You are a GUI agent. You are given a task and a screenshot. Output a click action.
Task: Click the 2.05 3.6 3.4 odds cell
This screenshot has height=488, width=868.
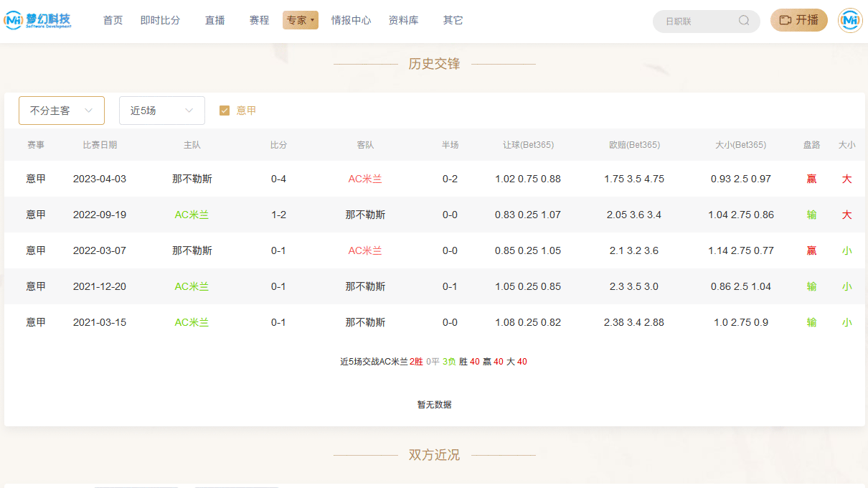634,215
